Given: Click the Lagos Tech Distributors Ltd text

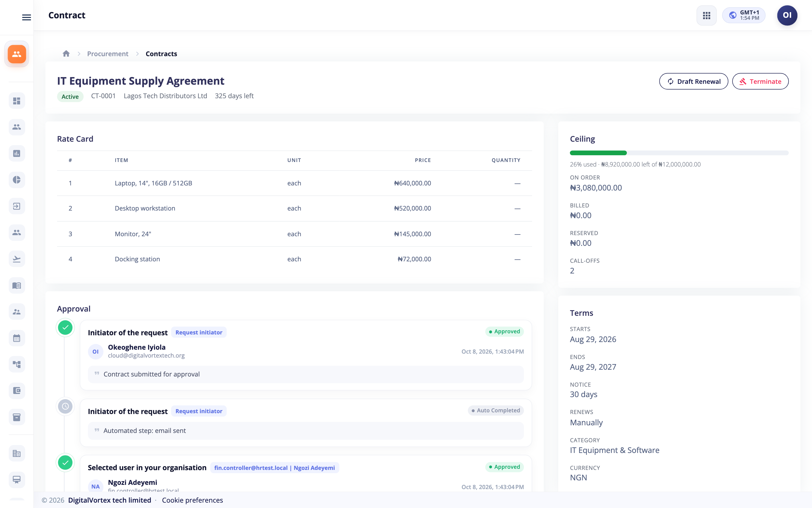Looking at the screenshot, I should [166, 96].
